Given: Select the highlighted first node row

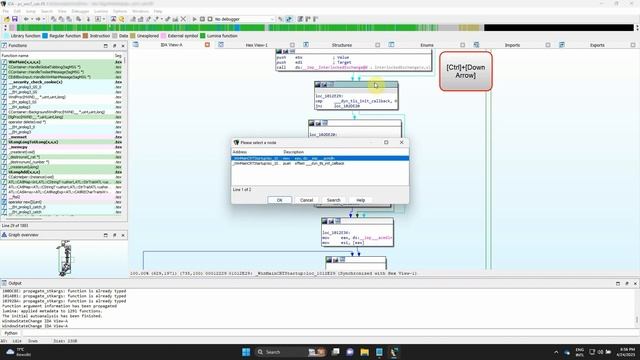Looking at the screenshot, I should click(320, 158).
